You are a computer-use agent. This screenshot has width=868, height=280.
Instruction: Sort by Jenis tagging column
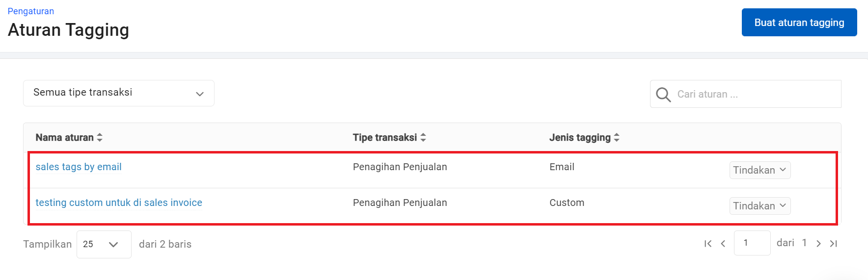click(x=617, y=138)
